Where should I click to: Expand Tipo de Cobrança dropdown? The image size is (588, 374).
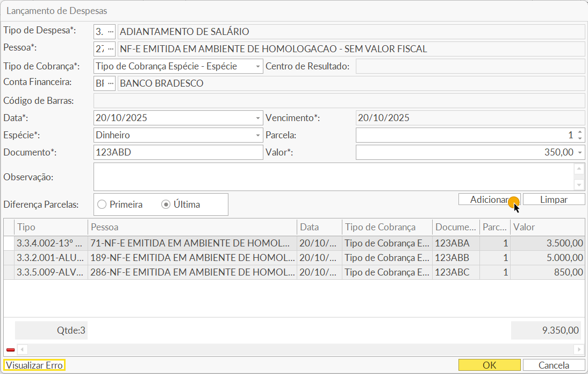257,67
